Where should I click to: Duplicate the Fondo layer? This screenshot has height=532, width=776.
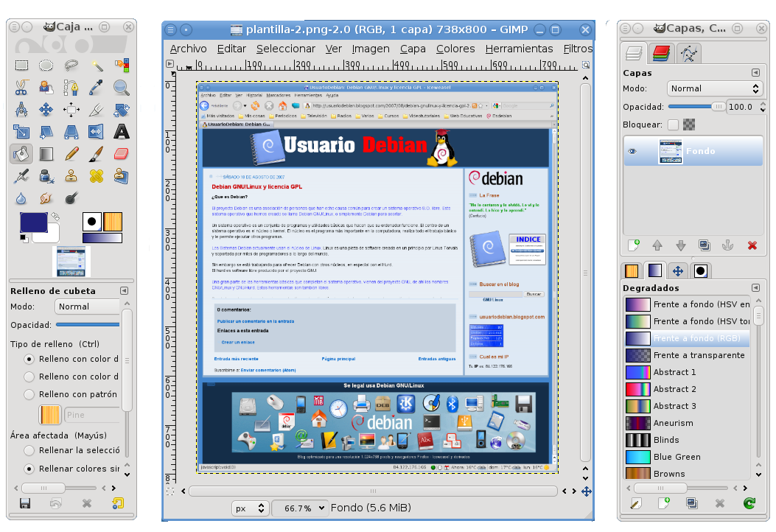pyautogui.click(x=705, y=245)
